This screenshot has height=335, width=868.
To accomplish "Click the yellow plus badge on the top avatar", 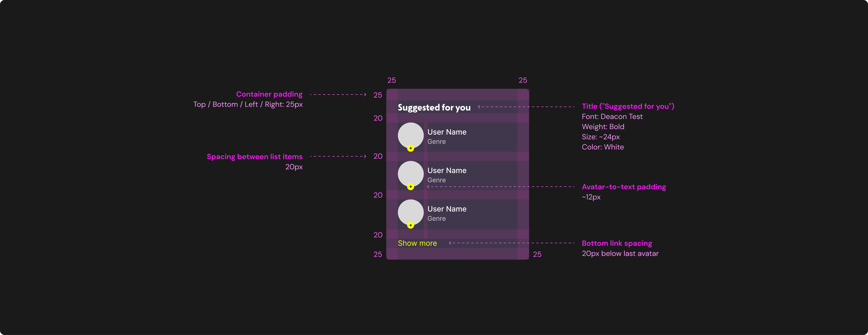I will tap(410, 148).
